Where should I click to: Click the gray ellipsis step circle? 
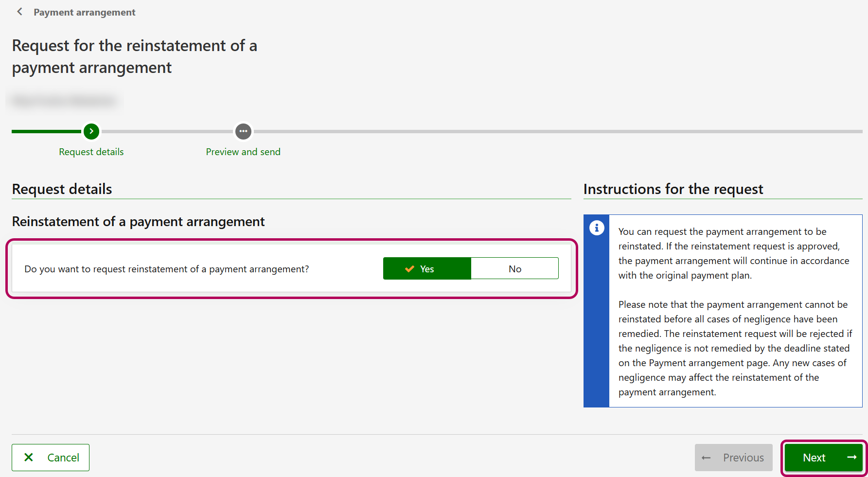coord(243,131)
